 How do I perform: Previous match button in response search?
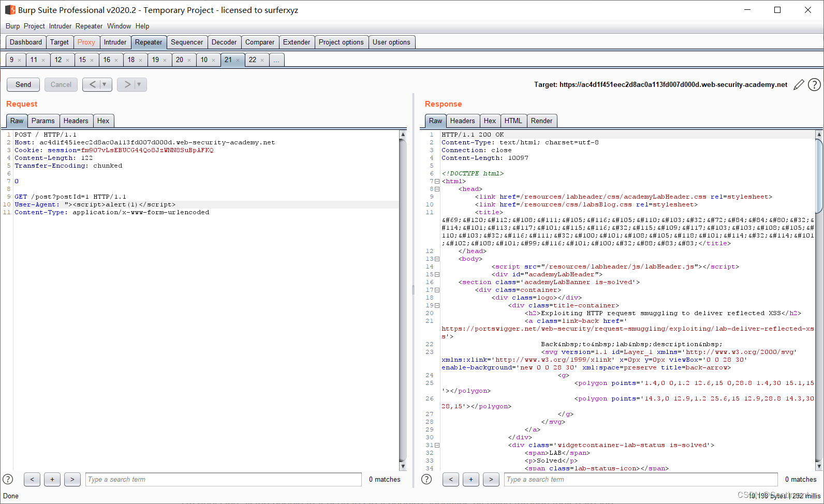pyautogui.click(x=451, y=479)
